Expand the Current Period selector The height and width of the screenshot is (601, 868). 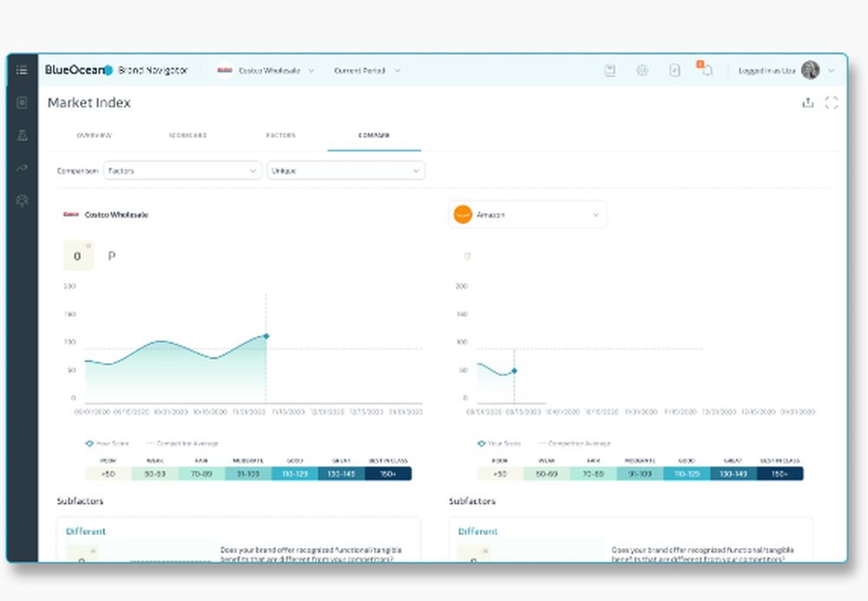click(x=367, y=70)
